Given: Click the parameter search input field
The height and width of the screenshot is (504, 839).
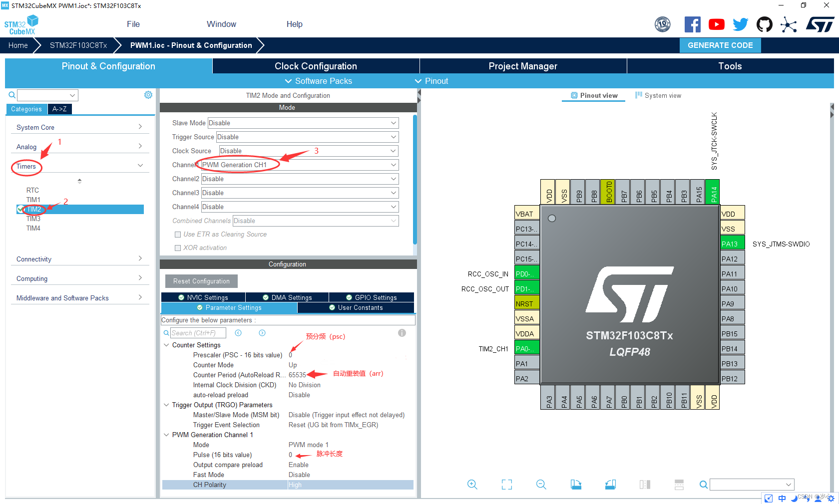Looking at the screenshot, I should [199, 332].
